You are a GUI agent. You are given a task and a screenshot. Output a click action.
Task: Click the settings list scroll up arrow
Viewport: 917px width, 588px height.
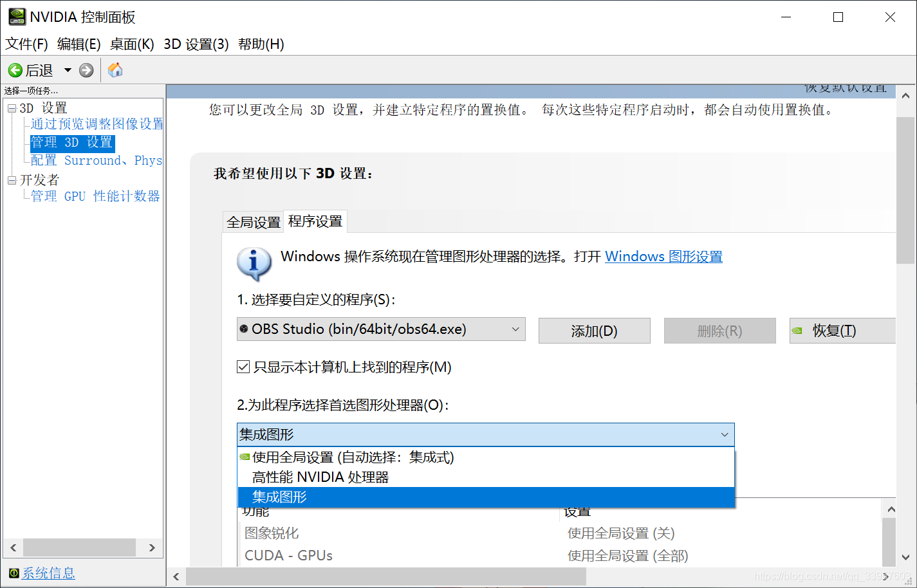click(891, 510)
